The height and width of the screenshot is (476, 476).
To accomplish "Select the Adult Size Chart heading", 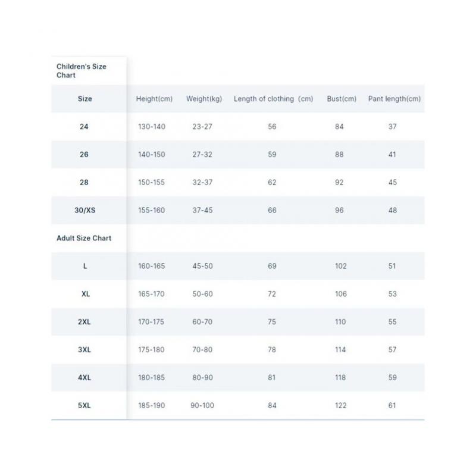I will pyautogui.click(x=84, y=238).
